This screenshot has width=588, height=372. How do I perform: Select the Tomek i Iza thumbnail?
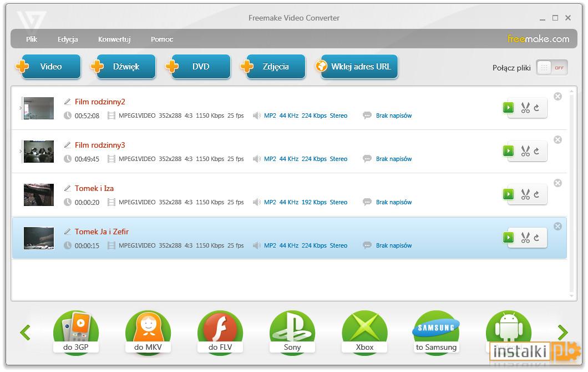point(39,194)
